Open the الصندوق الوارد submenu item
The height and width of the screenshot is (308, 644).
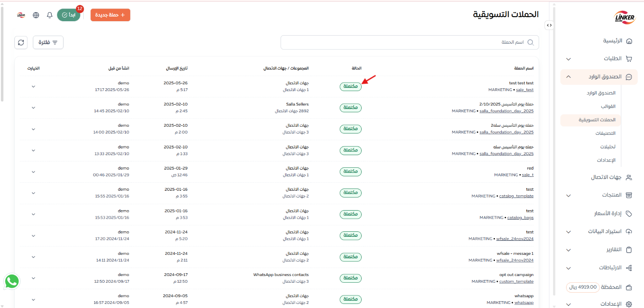point(601,93)
